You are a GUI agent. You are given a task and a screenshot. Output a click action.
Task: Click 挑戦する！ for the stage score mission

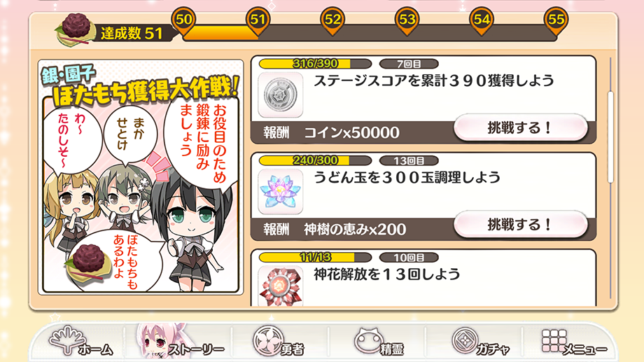coord(520,128)
